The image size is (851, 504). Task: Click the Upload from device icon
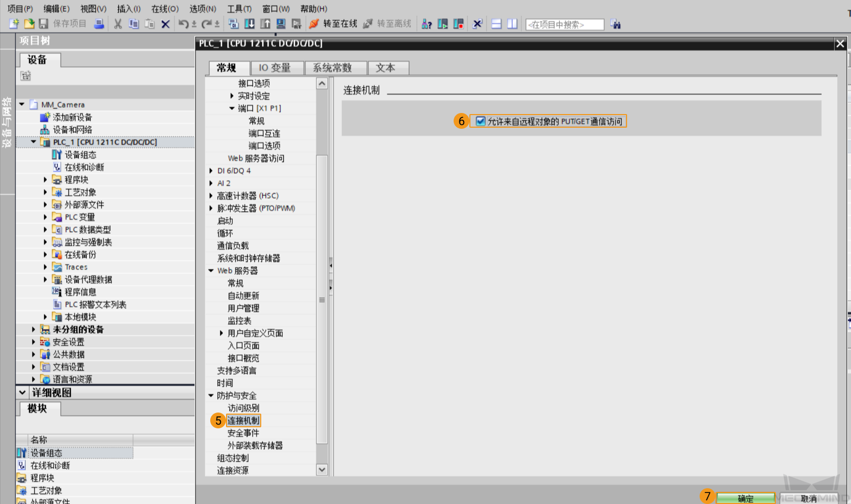(x=265, y=24)
